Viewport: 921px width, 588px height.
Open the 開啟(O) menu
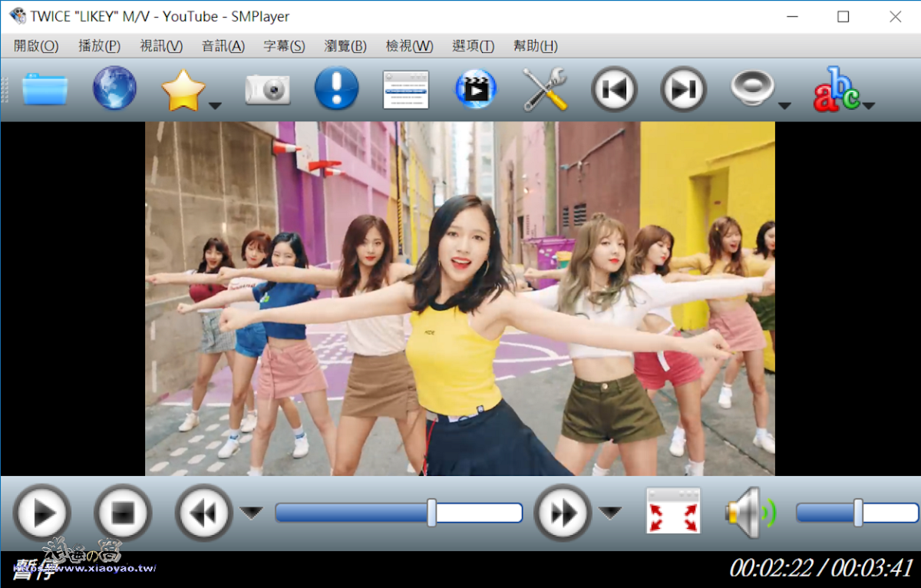point(36,46)
